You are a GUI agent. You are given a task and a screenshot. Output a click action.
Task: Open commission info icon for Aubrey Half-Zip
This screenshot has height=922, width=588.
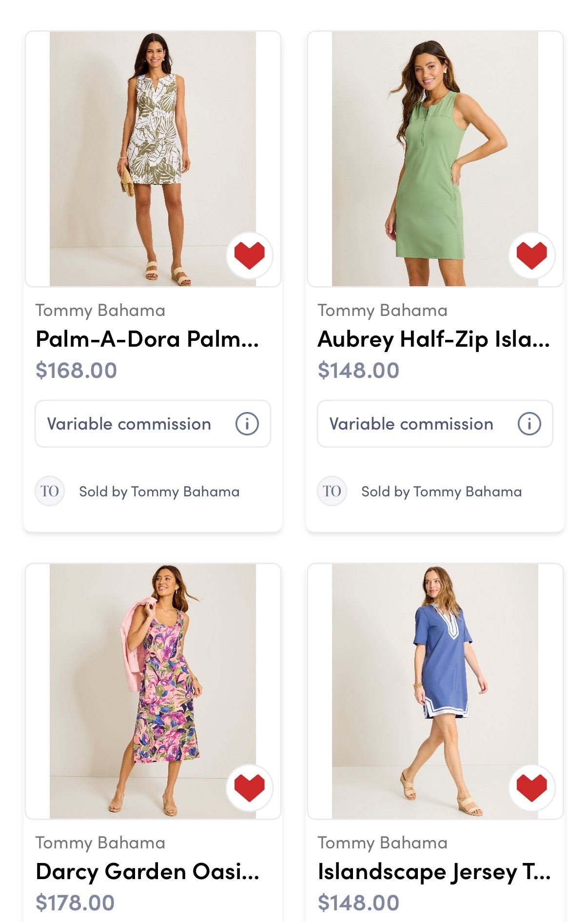pyautogui.click(x=529, y=424)
